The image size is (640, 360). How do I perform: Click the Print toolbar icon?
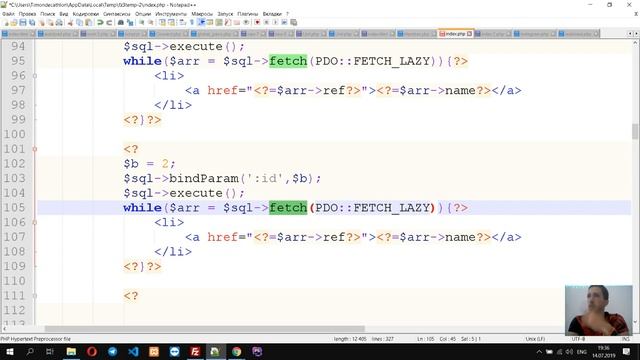coord(59,22)
